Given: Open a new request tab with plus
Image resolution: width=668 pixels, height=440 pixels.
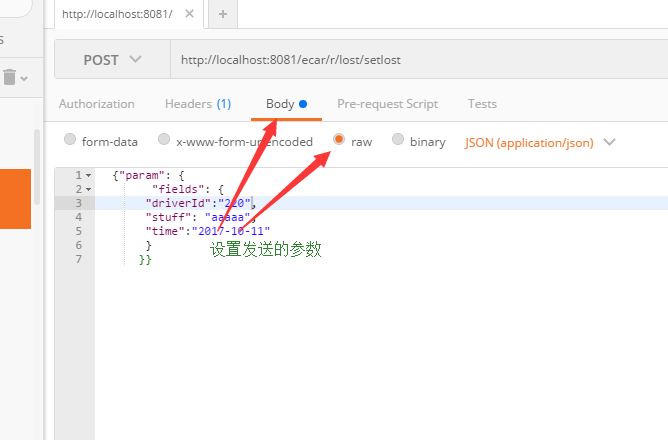Looking at the screenshot, I should [223, 14].
